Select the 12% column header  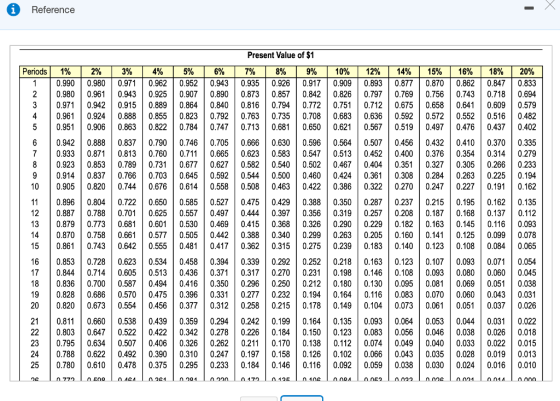pos(373,71)
